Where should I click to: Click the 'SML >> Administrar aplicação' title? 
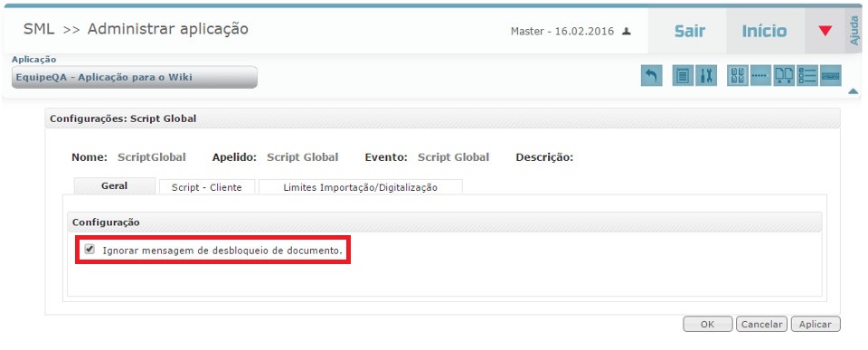point(136,29)
